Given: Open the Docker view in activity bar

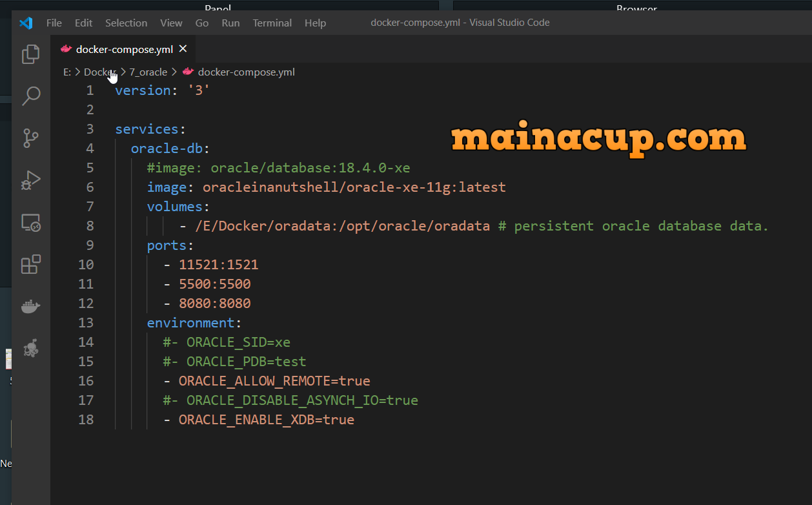Looking at the screenshot, I should coord(31,306).
